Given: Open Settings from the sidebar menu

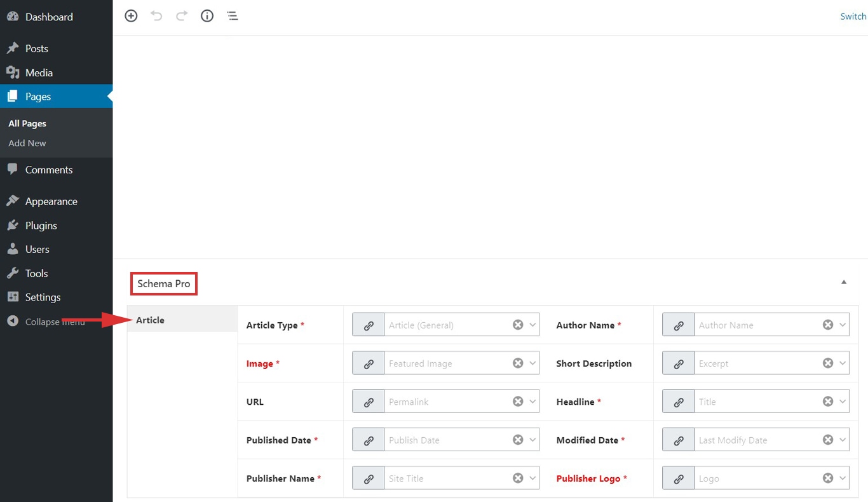Looking at the screenshot, I should 43,297.
